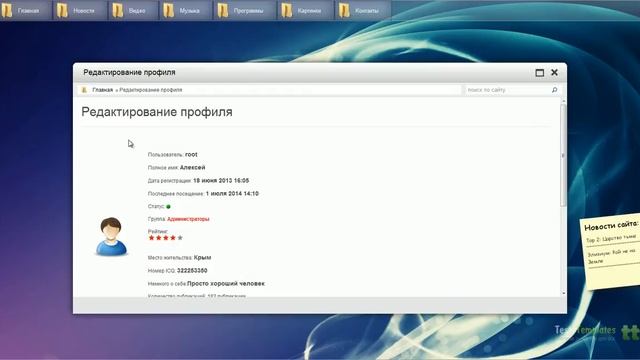Screen dimensions: 640x360
Task: Click the window's vertical scrollbar thumb
Action: pyautogui.click(x=563, y=155)
